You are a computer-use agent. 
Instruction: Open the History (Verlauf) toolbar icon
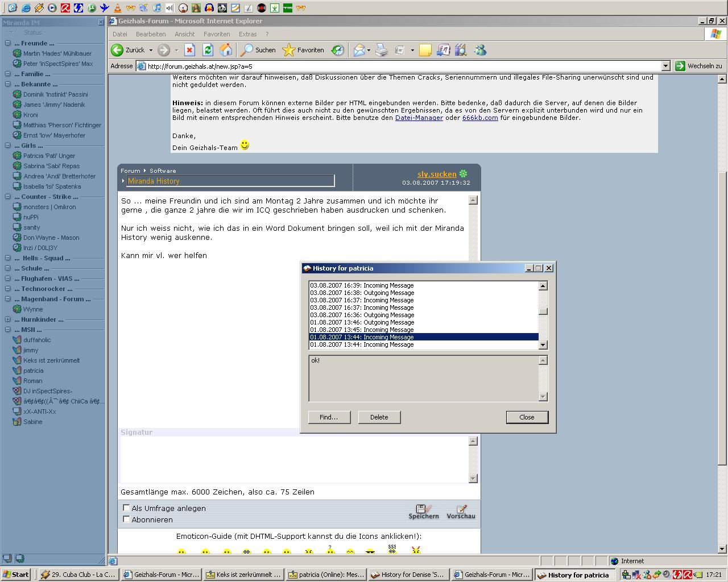[338, 50]
